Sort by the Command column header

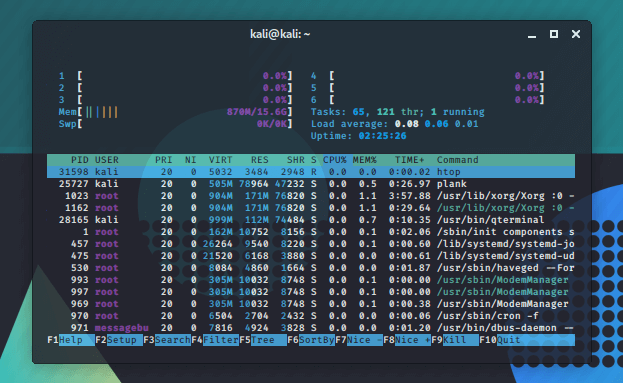click(x=458, y=160)
